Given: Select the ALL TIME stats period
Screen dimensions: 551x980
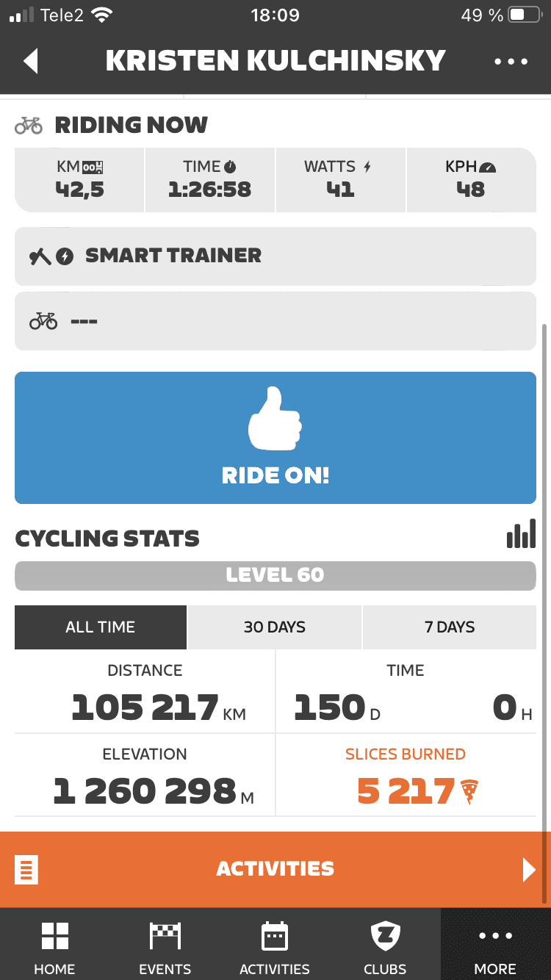Looking at the screenshot, I should [101, 627].
